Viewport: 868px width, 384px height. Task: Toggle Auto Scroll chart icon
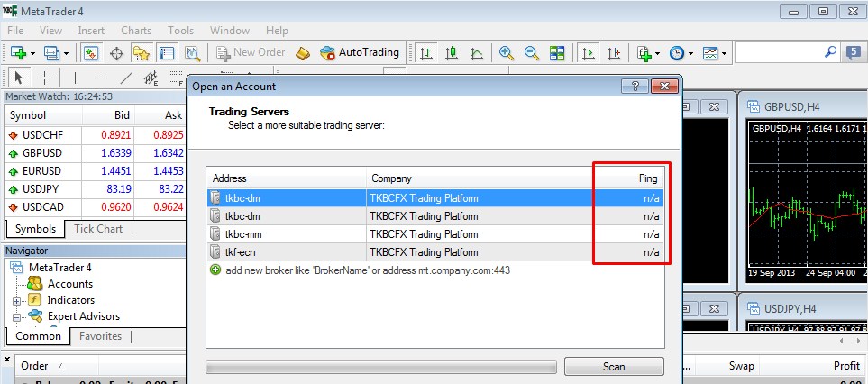588,53
